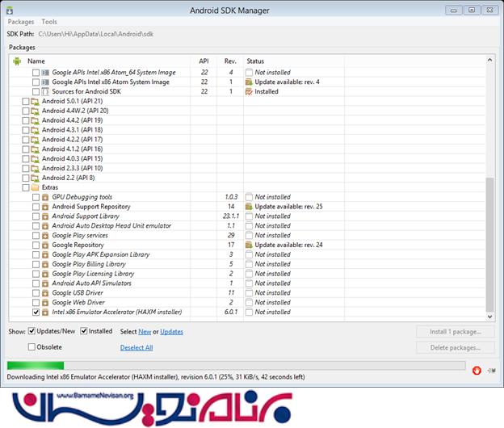The height and width of the screenshot is (428, 504).
Task: Click the red stop download icon
Action: [x=477, y=370]
